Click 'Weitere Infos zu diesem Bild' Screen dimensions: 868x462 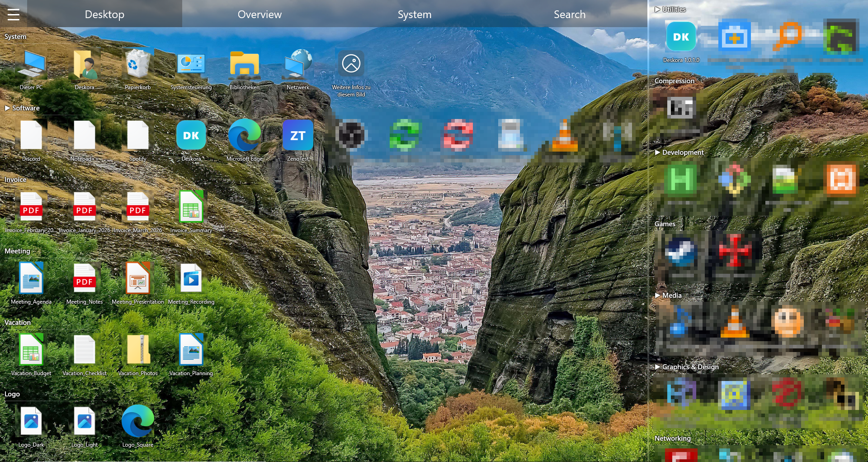[x=351, y=63]
